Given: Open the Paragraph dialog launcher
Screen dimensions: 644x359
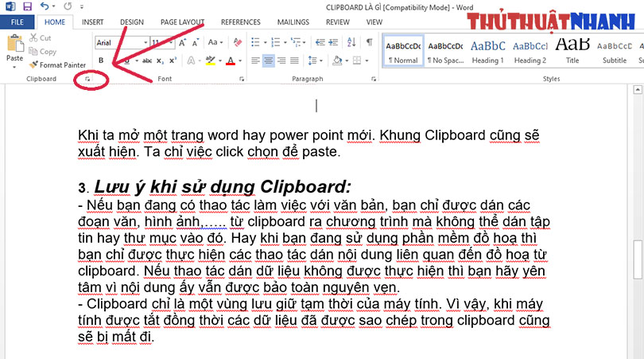Looking at the screenshot, I should coord(374,79).
